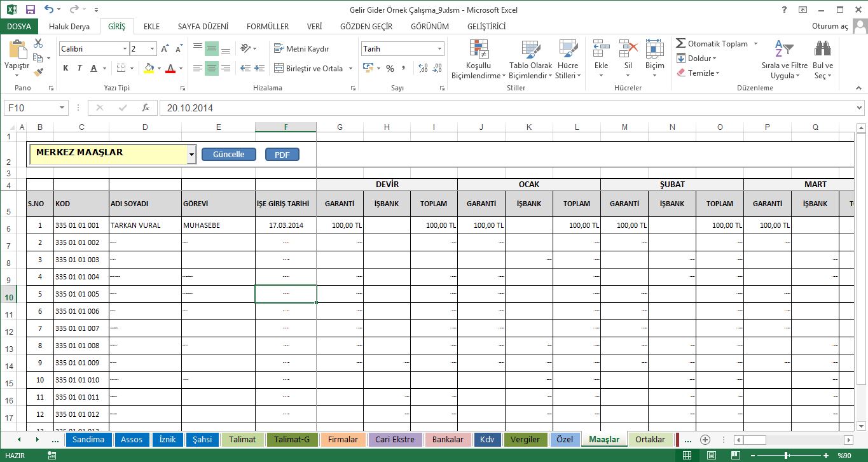Image resolution: width=868 pixels, height=462 pixels.
Task: Click the Copy icon in Pano group
Action: (38, 58)
